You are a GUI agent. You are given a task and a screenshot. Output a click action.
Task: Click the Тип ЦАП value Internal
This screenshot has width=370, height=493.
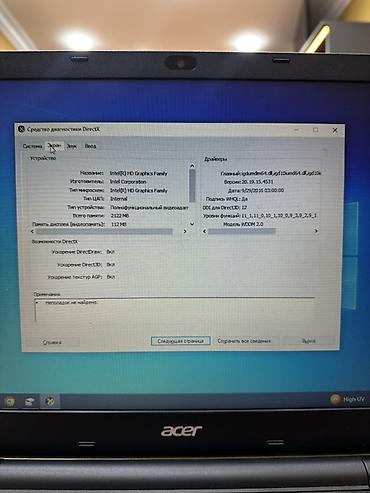[x=119, y=199]
